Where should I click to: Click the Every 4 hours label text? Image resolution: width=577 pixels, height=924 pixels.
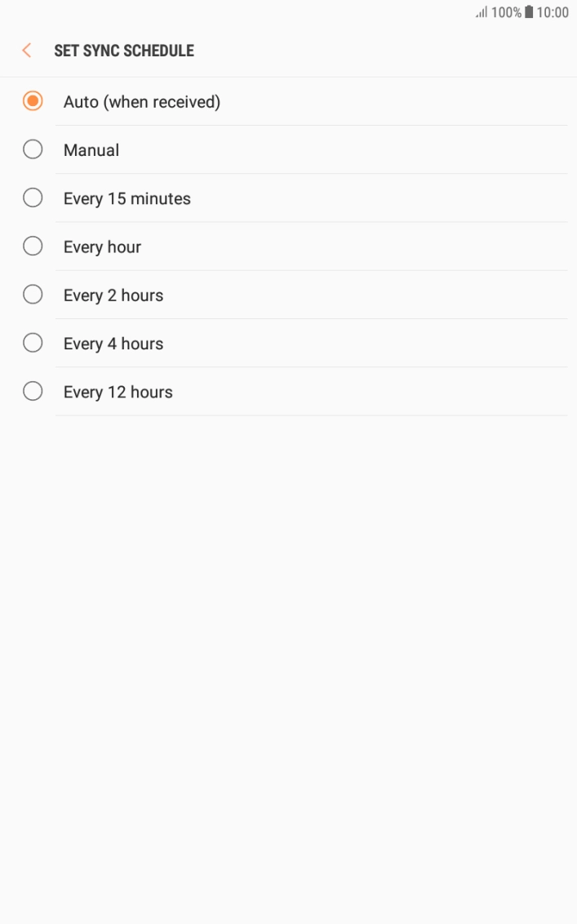[x=113, y=343]
